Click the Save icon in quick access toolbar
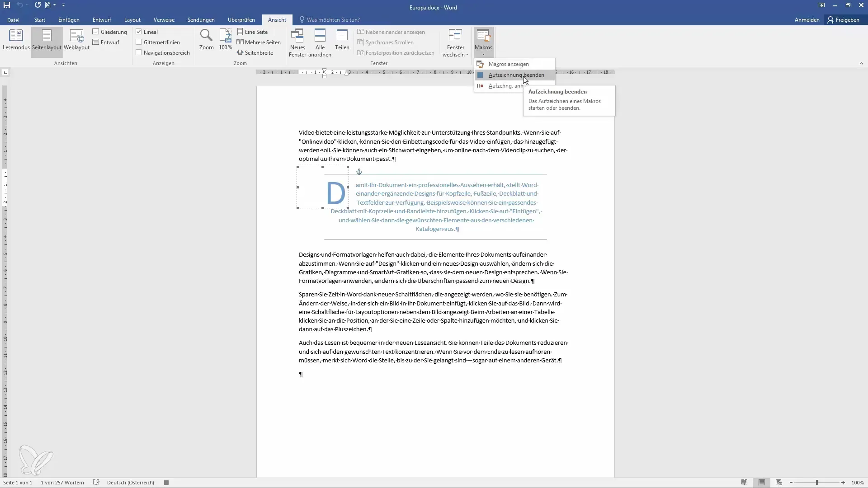 pyautogui.click(x=7, y=5)
